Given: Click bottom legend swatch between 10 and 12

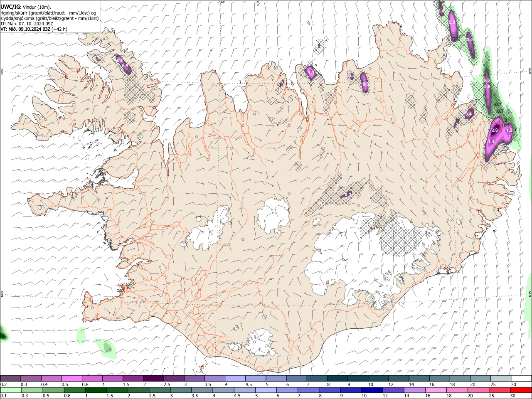Looking at the screenshot, I should [x=373, y=390].
